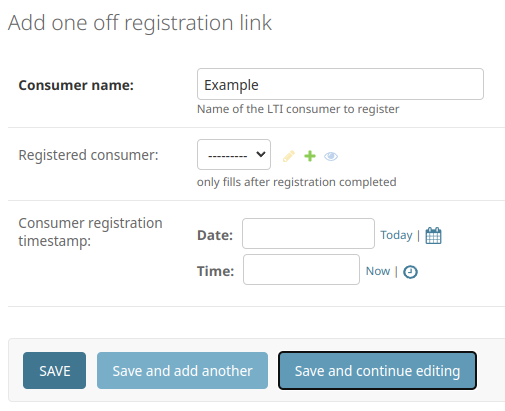
Task: Click Save and continue editing button
Action: pos(377,371)
